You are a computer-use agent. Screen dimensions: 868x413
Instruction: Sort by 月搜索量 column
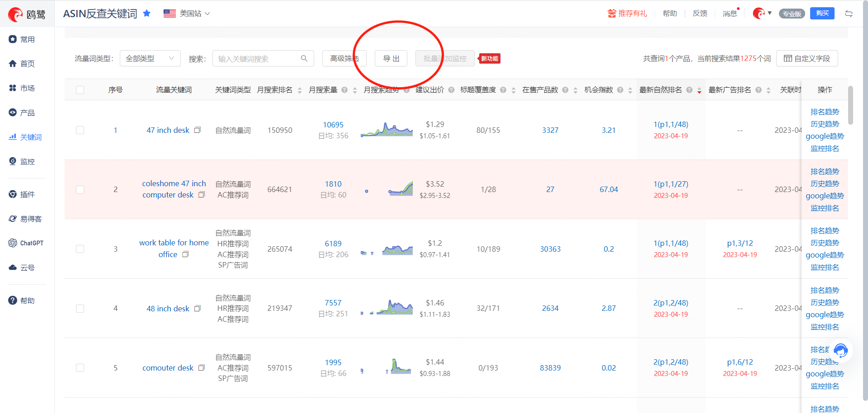(x=354, y=90)
